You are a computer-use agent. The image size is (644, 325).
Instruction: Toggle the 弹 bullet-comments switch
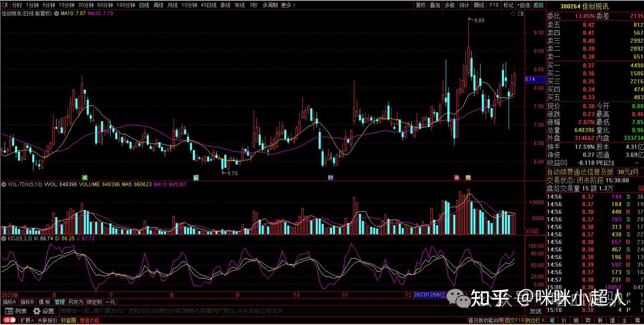(x=9, y=320)
